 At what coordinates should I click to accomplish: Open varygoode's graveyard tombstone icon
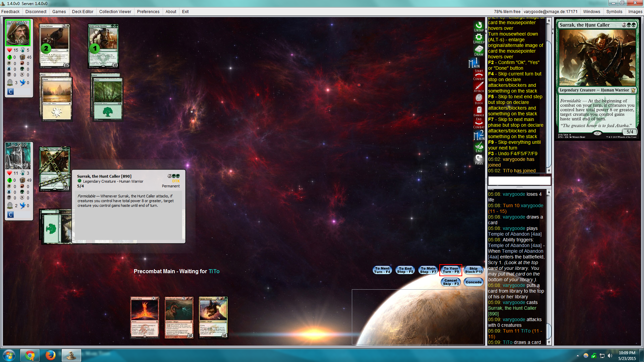coord(10,205)
